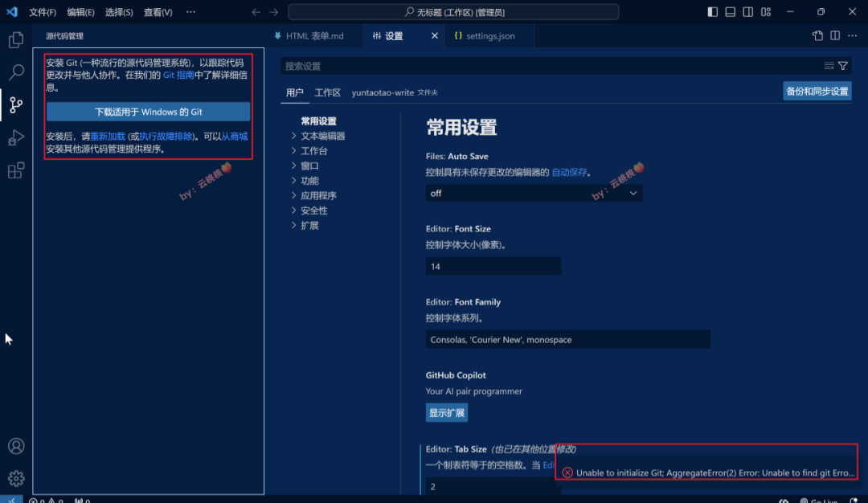This screenshot has height=503, width=868.
Task: Expand 工作台 settings category
Action: click(x=309, y=150)
